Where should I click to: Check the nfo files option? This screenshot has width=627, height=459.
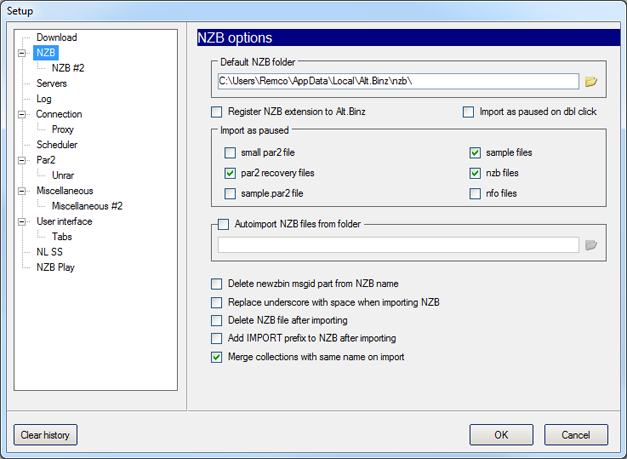[475, 194]
